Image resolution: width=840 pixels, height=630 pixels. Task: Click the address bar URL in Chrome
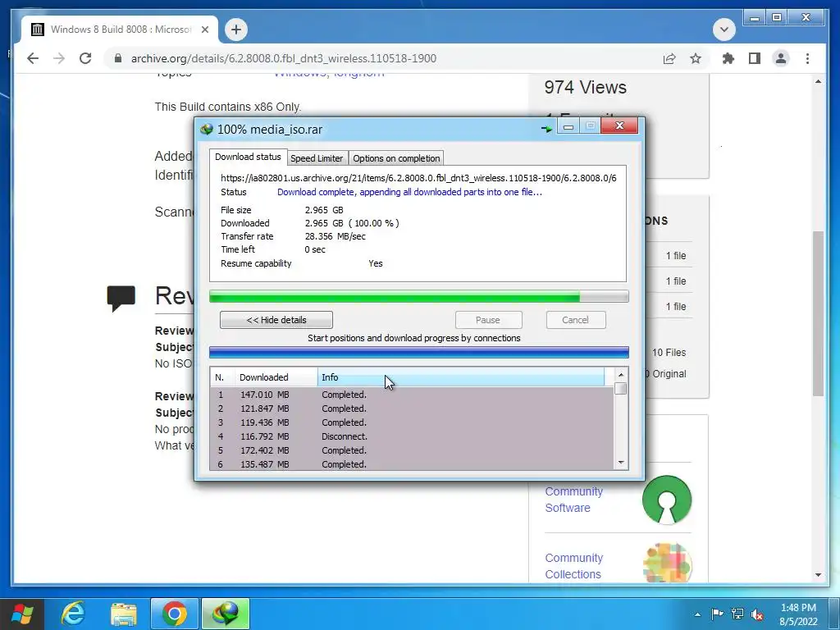pos(283,58)
